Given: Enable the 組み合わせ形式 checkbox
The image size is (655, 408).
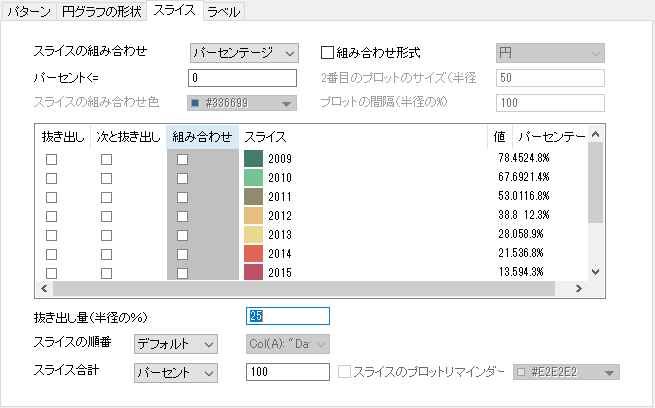Looking at the screenshot, I should tap(327, 53).
